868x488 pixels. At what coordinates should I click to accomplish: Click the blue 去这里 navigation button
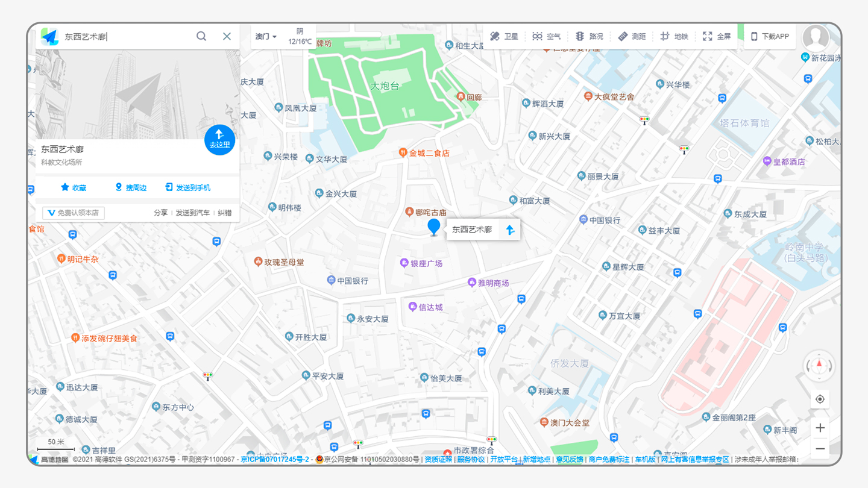219,139
